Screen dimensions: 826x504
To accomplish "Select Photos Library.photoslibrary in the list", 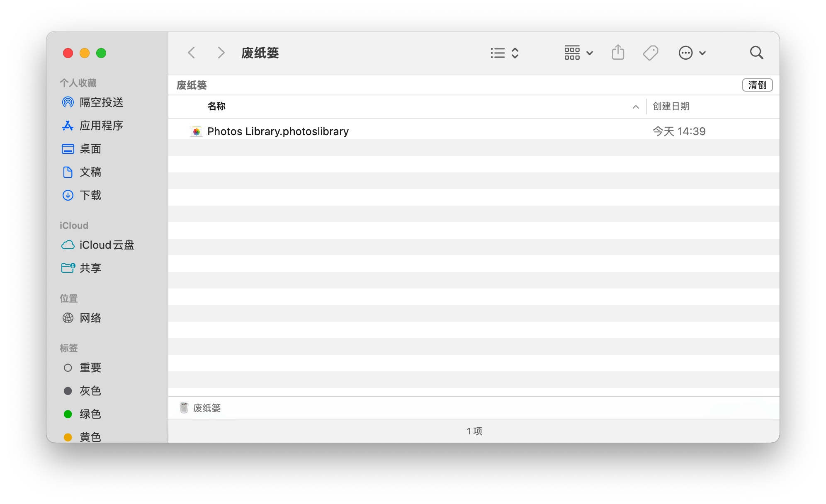I will coord(278,131).
